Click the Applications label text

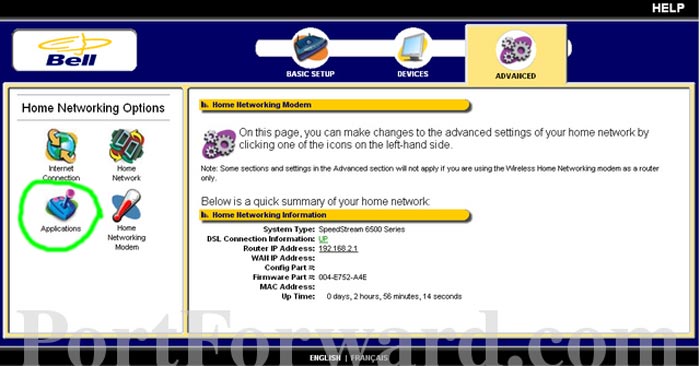(61, 229)
